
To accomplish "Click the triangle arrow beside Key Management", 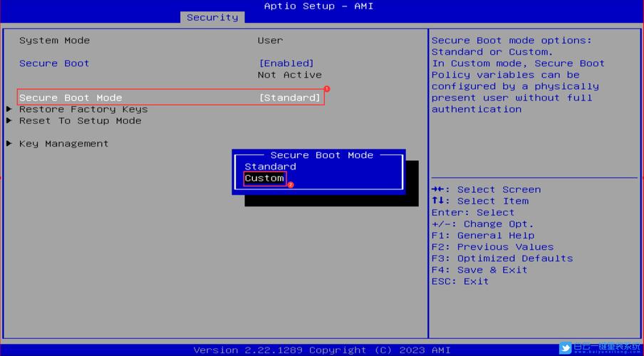I will pyautogui.click(x=9, y=144).
